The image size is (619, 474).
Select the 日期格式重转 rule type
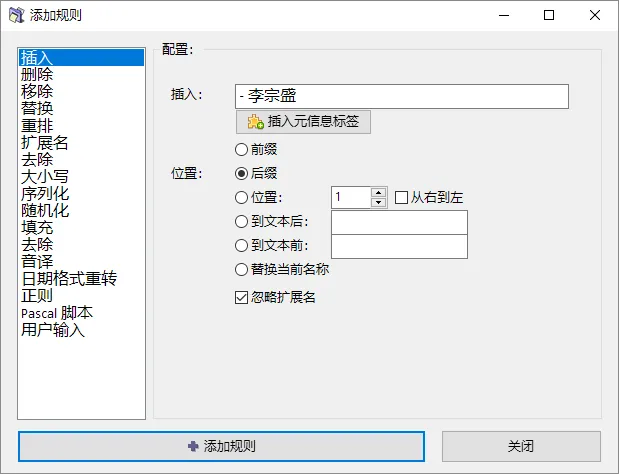(x=81, y=279)
